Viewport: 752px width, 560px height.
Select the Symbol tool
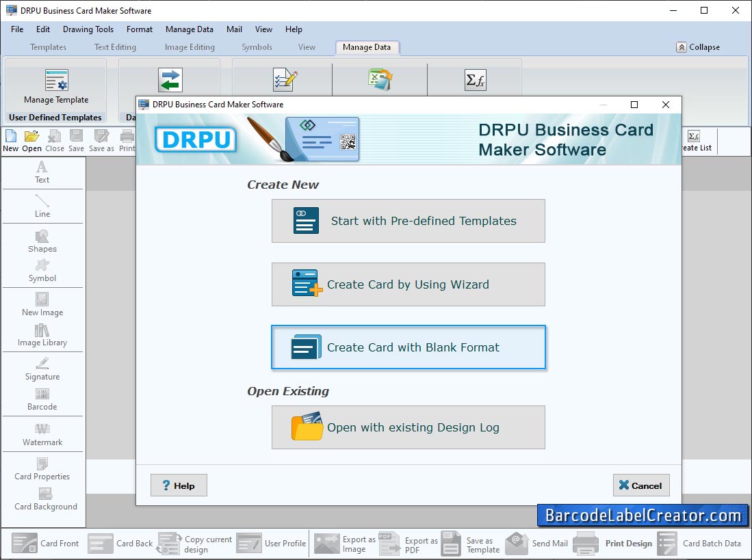click(42, 271)
